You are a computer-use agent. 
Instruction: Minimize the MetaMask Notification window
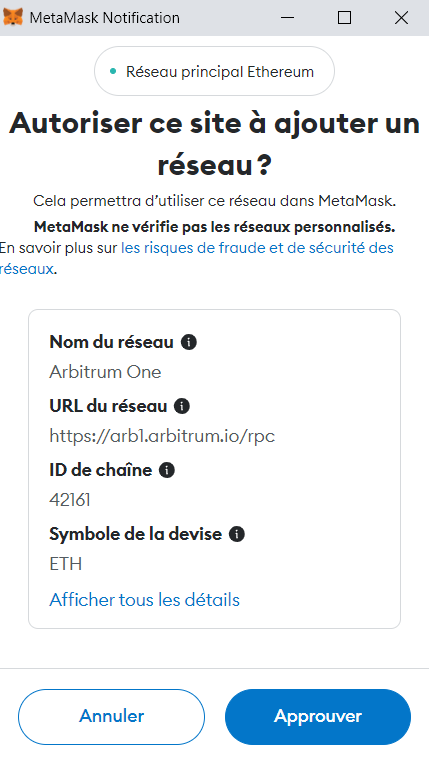pos(287,18)
